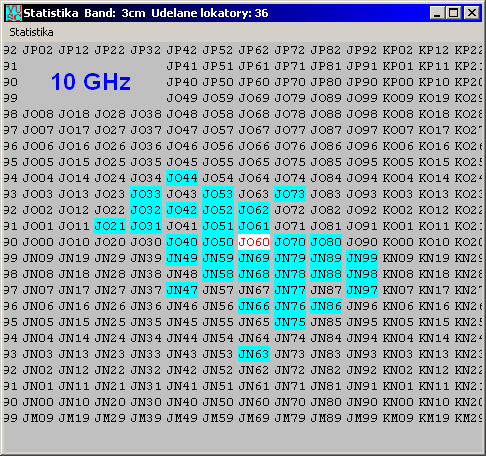
Task: Select highlighted locator JN63
Action: [x=254, y=354]
